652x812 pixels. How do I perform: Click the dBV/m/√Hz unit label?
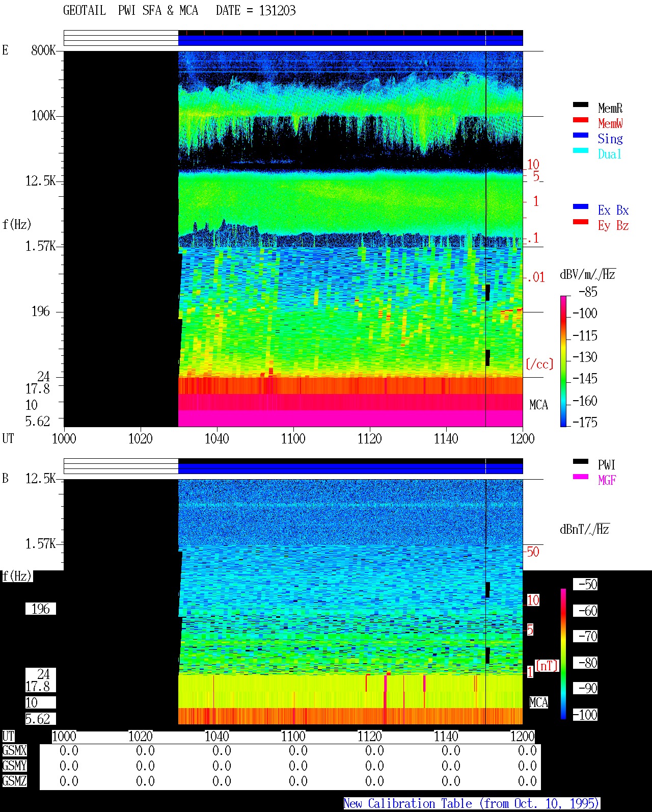coord(588,275)
